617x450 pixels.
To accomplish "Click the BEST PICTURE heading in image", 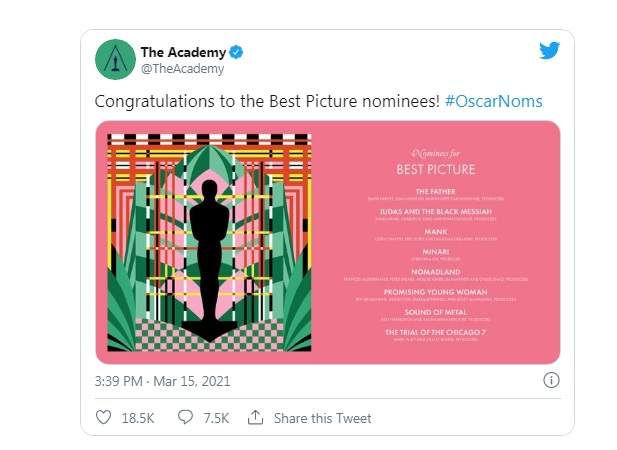I will (x=435, y=168).
